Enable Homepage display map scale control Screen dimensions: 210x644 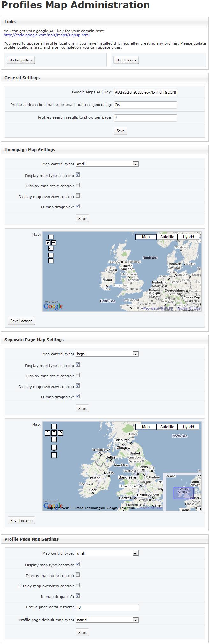[77, 185]
